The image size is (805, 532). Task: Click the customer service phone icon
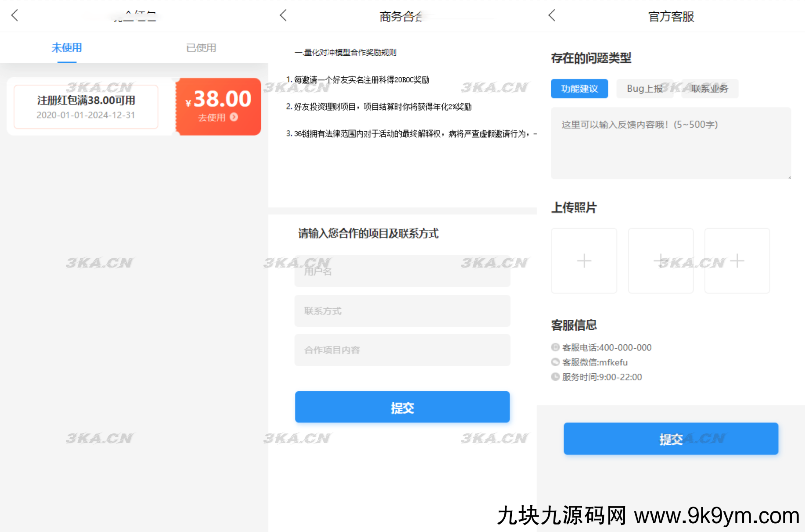[555, 347]
